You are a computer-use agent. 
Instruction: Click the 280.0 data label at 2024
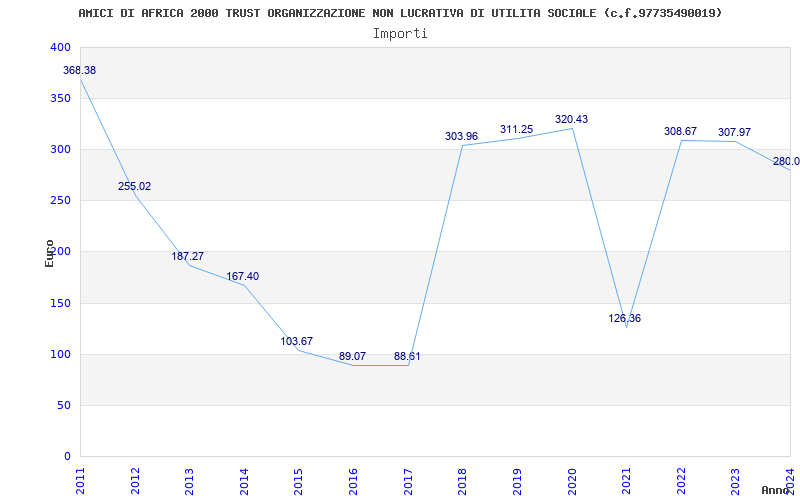(786, 161)
